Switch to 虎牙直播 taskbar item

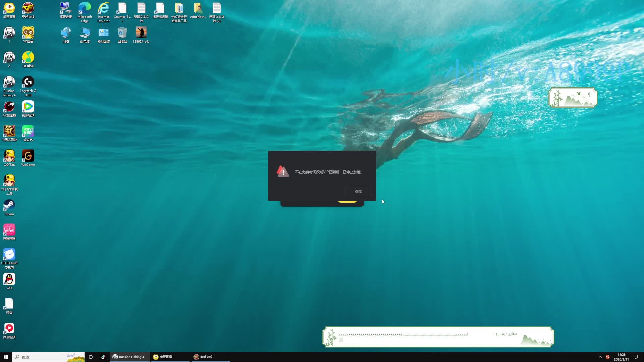coord(163,357)
